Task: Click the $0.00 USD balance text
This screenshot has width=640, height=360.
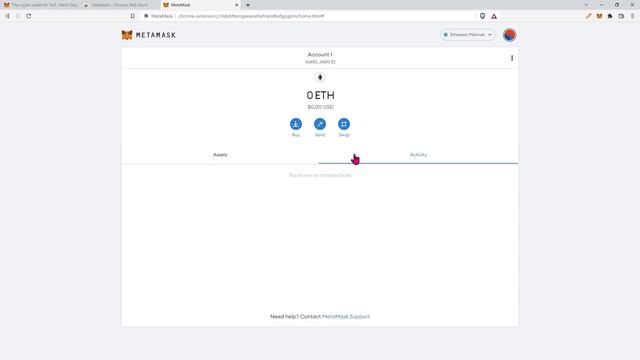Action: pos(320,107)
